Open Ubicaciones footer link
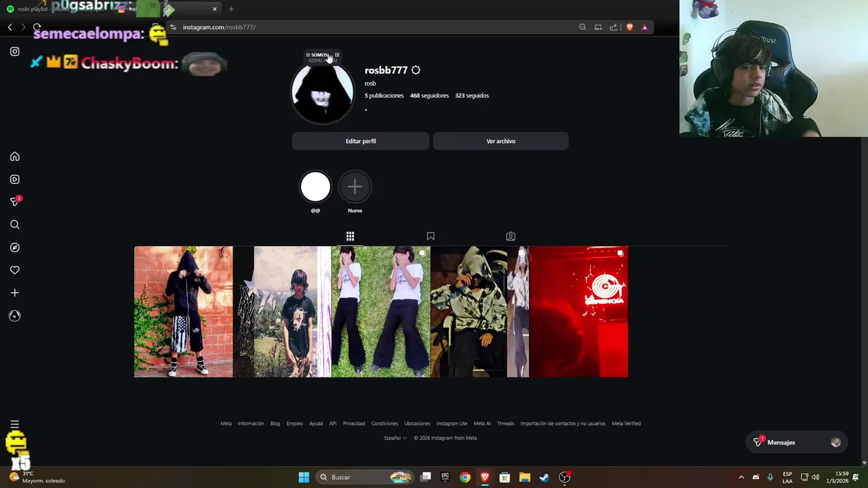Viewport: 868px width, 488px height. tap(417, 424)
